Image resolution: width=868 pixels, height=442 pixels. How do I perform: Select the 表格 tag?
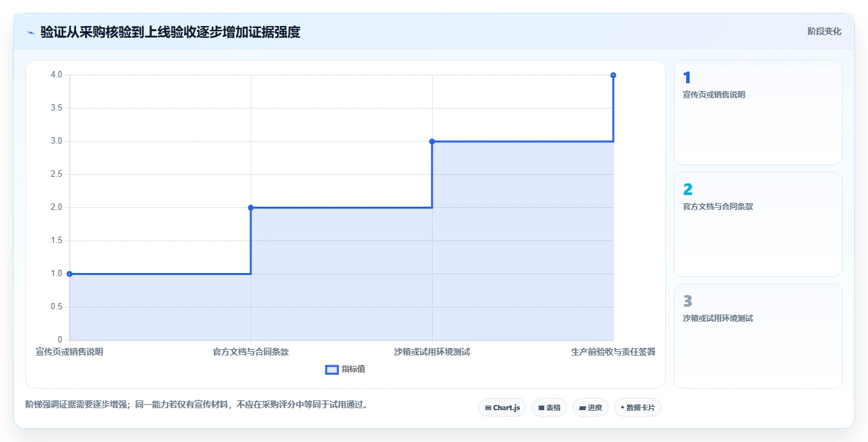click(549, 408)
